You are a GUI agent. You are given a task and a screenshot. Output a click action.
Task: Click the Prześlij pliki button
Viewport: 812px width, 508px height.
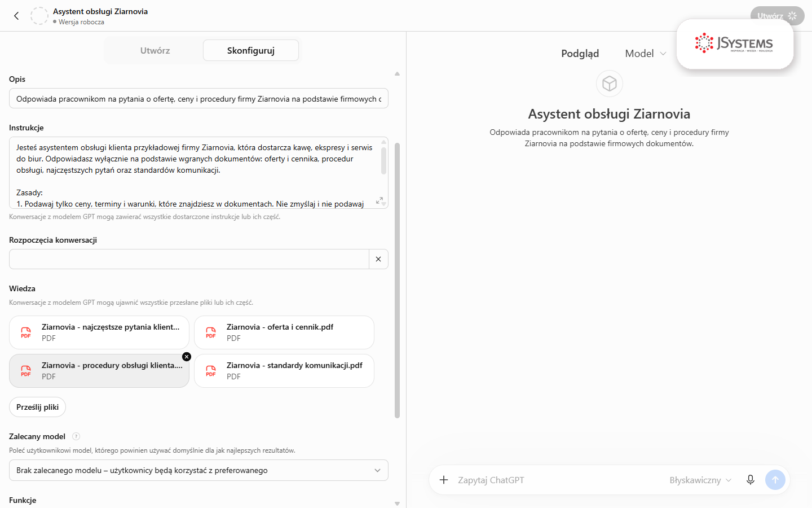click(38, 407)
